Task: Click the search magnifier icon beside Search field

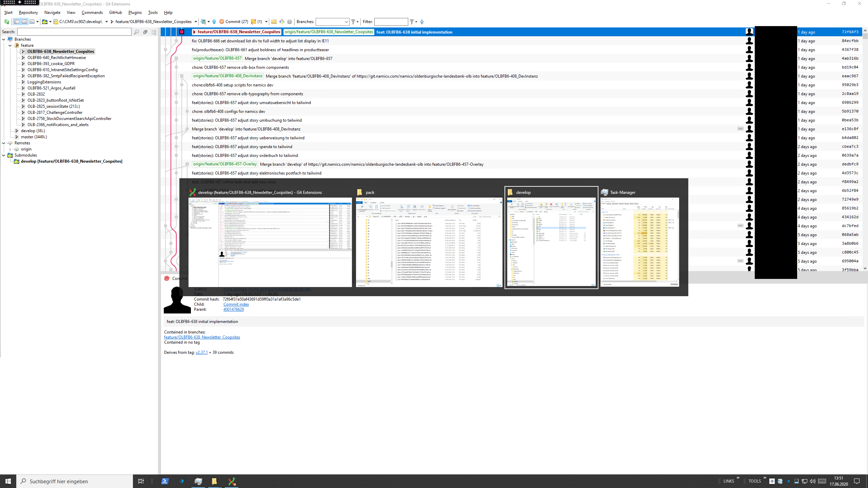Action: (136, 32)
